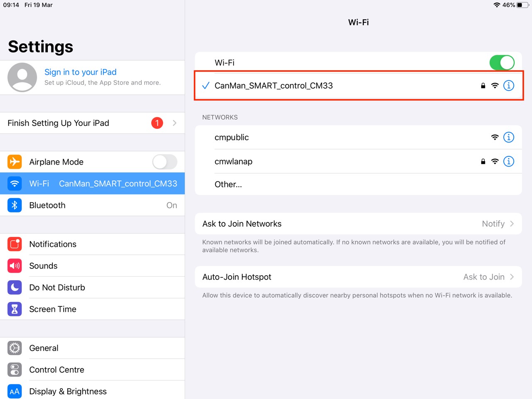Screen dimensions: 532x399
Task: Open info for CanMan_SMART_control_CM33 network
Action: click(x=508, y=86)
